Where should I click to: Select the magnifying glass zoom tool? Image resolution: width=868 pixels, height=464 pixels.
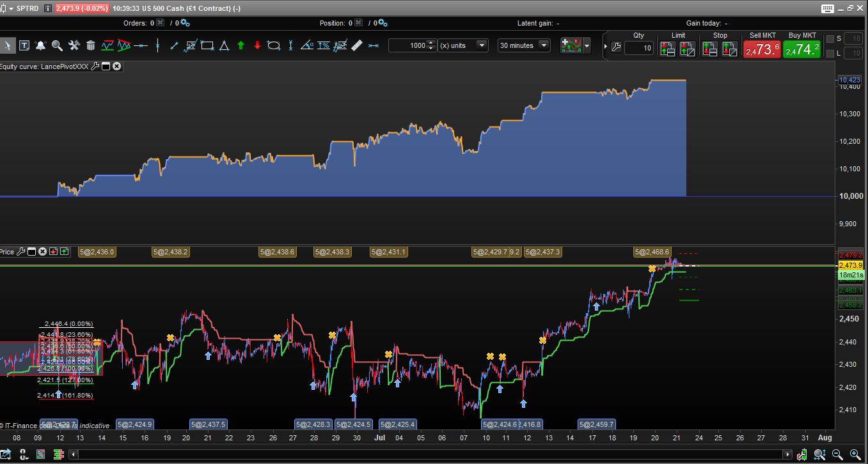point(57,45)
